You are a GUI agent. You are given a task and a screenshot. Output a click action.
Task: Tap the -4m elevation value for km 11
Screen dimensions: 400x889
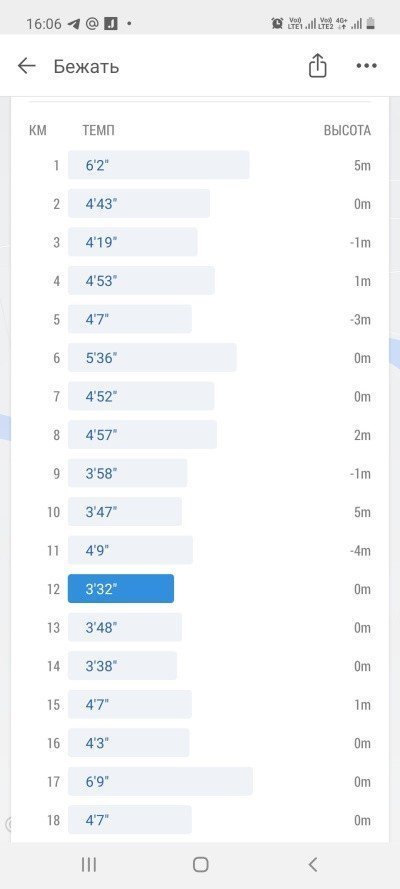coord(359,551)
